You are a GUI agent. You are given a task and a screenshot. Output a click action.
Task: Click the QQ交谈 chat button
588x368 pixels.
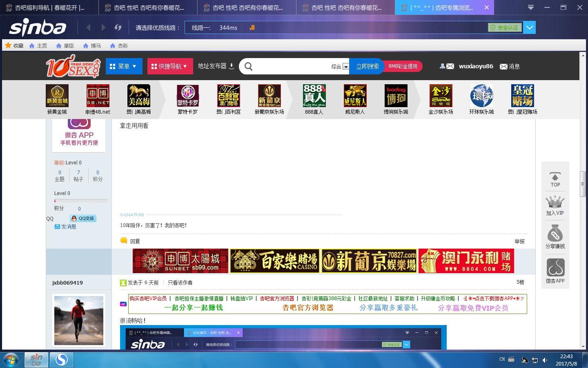pos(83,218)
